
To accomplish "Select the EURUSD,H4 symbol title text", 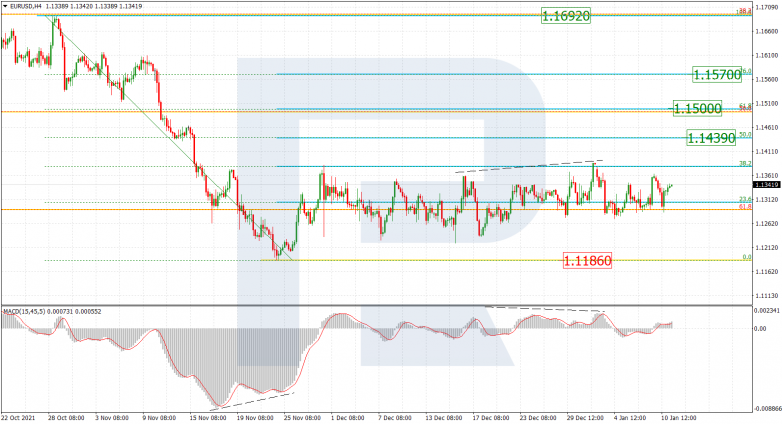I will coord(25,6).
